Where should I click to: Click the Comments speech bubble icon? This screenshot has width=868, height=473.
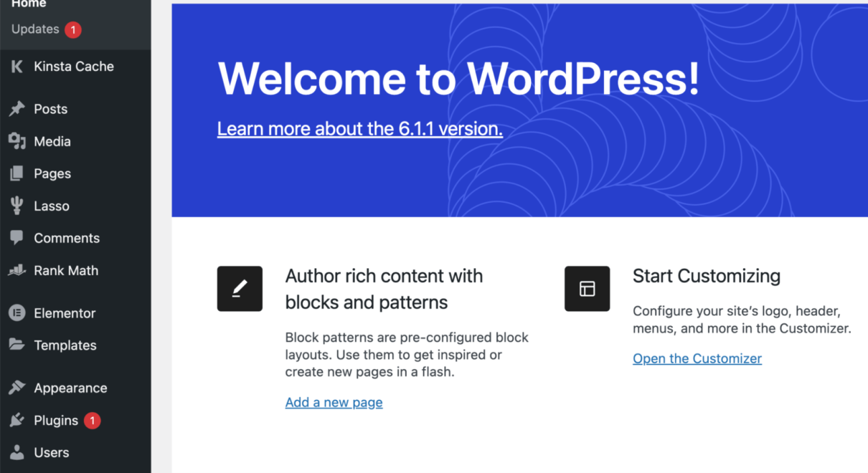(x=16, y=238)
